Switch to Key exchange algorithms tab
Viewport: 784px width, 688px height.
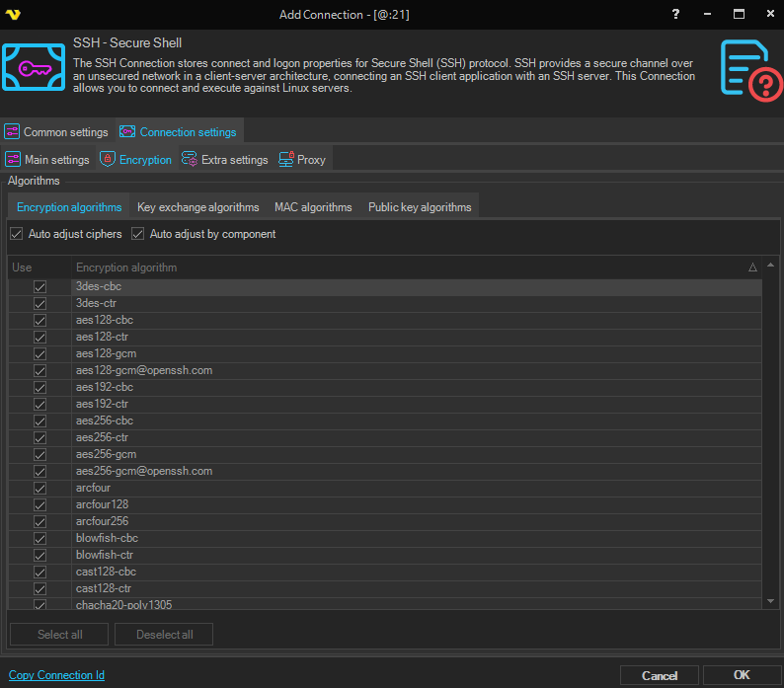[x=197, y=207]
